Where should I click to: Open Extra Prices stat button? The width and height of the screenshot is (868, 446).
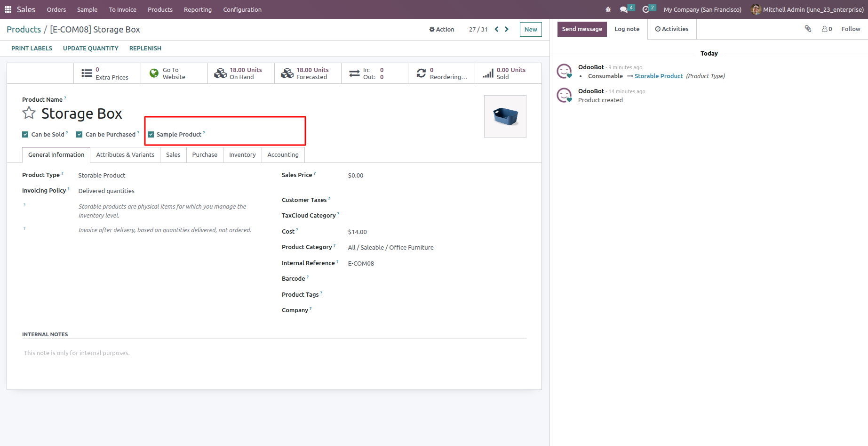107,73
